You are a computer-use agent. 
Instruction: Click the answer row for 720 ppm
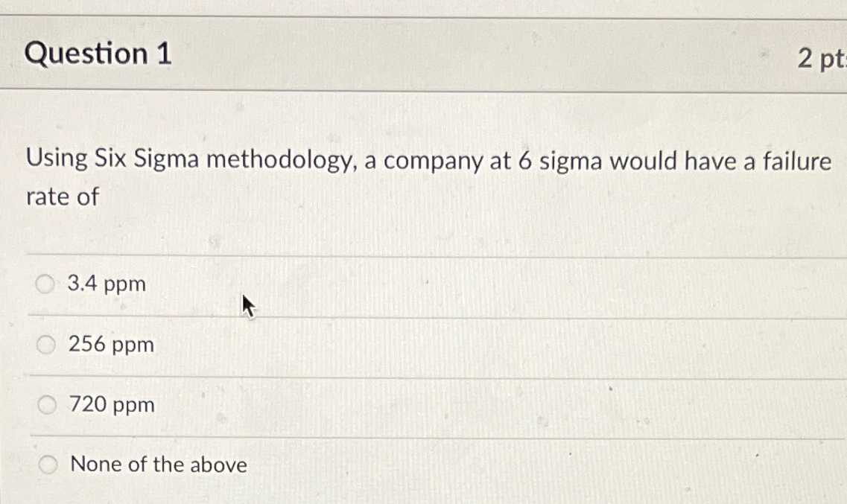(298, 404)
